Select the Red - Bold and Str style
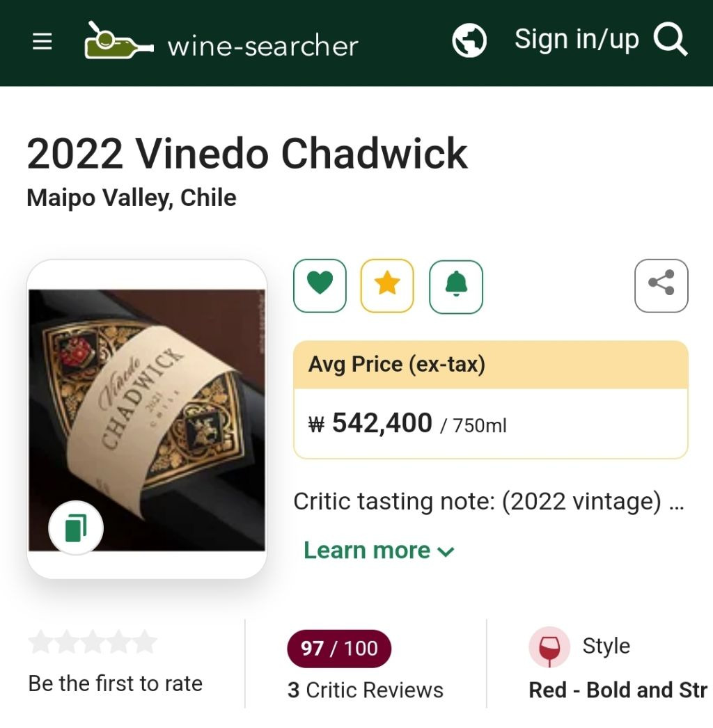The width and height of the screenshot is (713, 728). pos(618,690)
